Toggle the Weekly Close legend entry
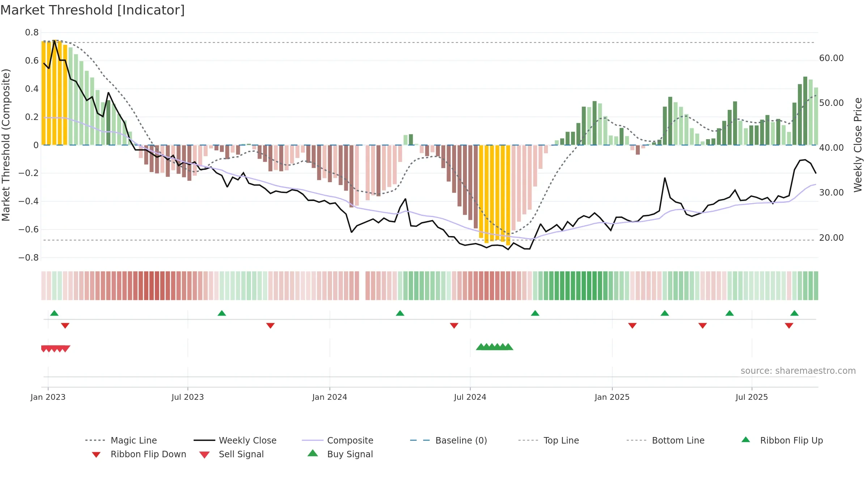This screenshot has width=868, height=488. tap(235, 440)
